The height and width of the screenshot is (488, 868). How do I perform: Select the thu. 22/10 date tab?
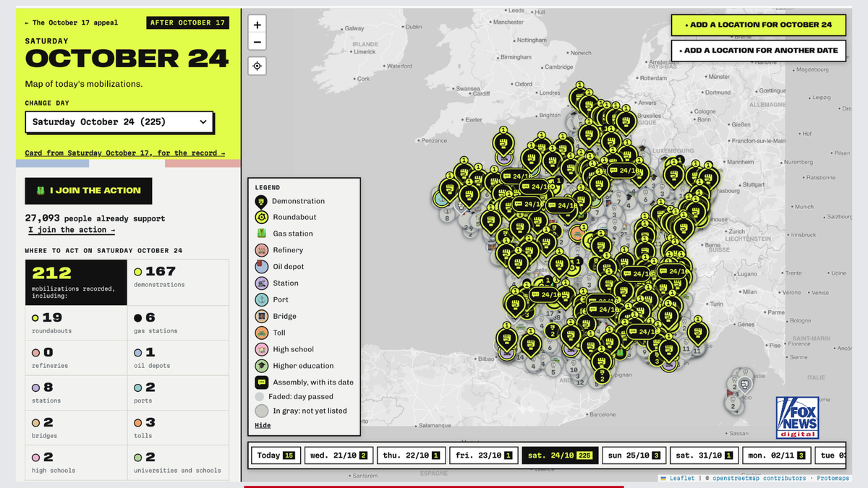(411, 455)
